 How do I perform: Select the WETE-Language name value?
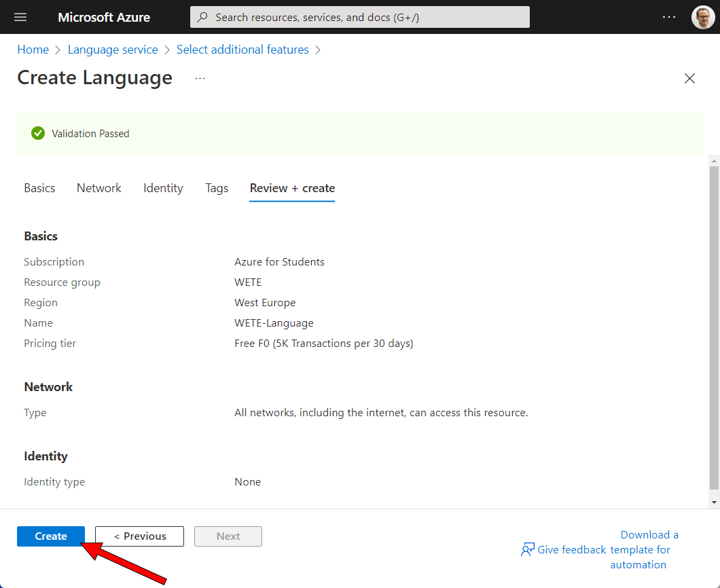(x=274, y=323)
